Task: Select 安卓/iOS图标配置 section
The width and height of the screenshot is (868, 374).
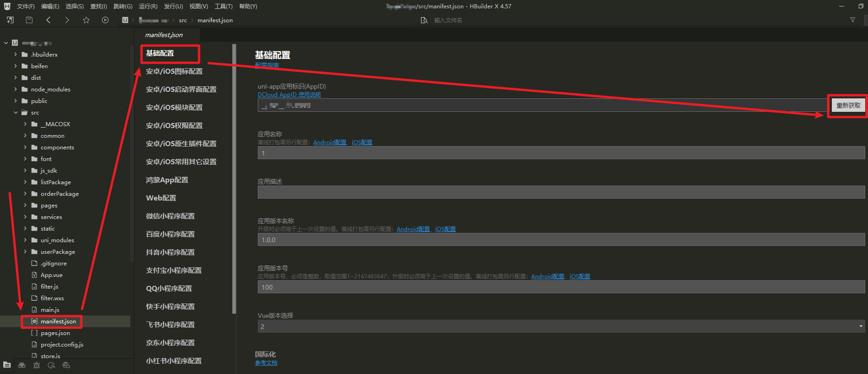Action: (174, 71)
